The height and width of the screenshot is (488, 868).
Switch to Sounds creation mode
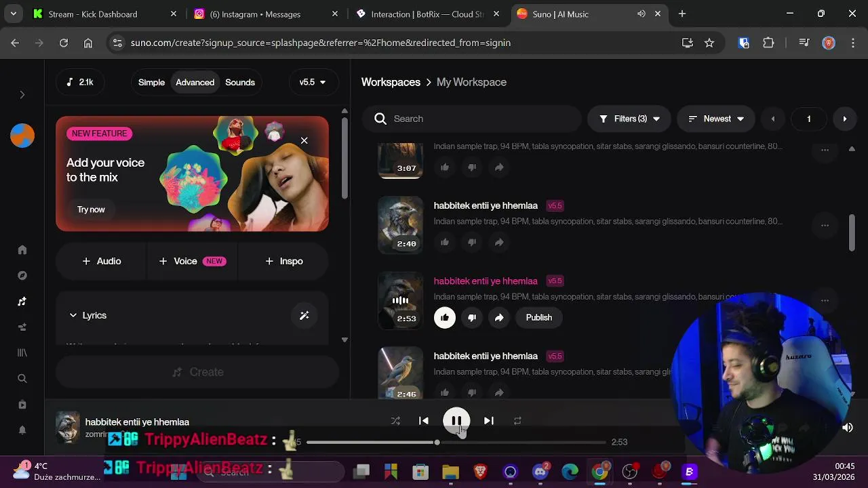coord(240,82)
